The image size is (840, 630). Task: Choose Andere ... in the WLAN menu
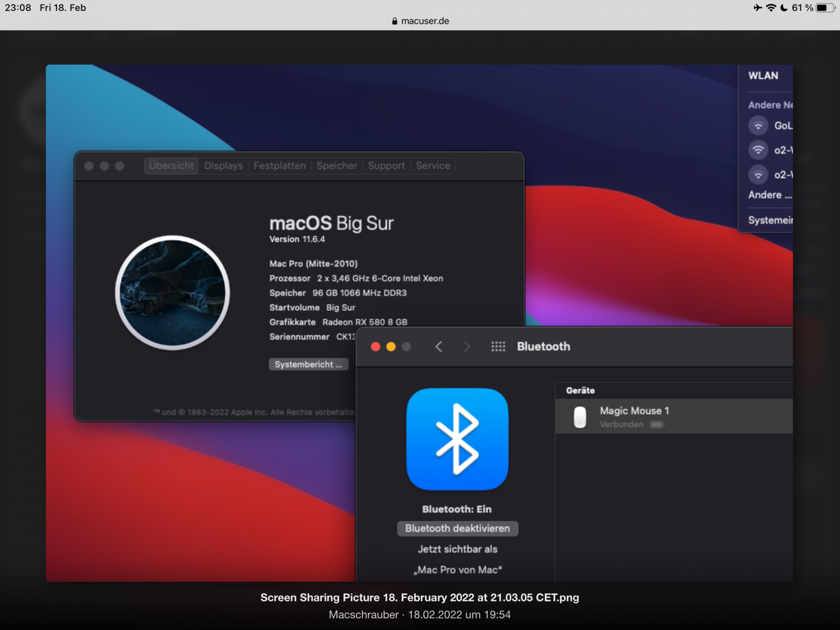[770, 195]
